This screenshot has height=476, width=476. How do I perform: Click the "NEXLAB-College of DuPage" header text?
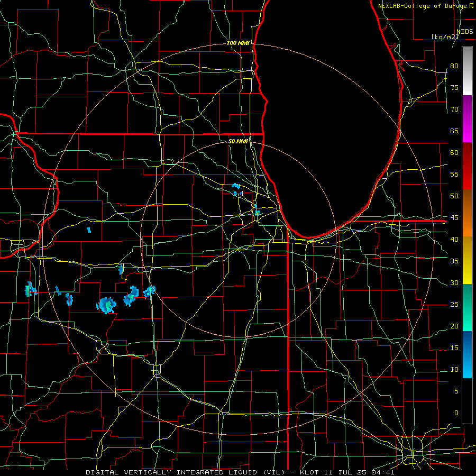(422, 6)
